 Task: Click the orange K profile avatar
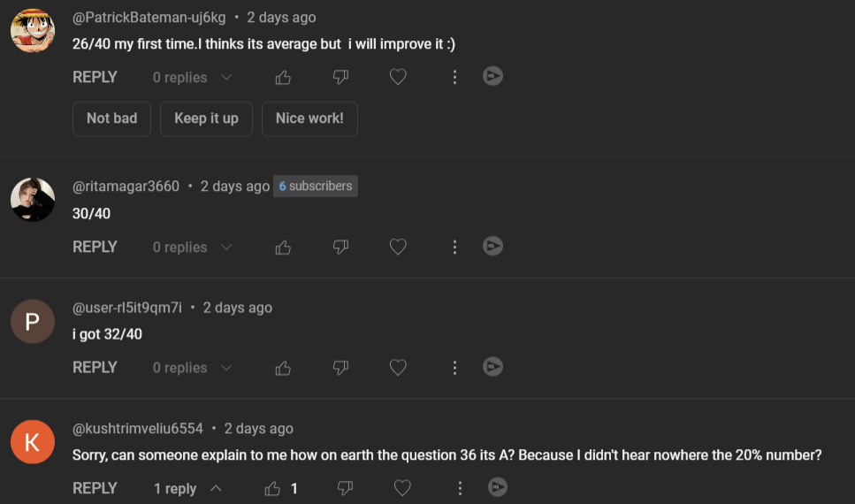pos(33,441)
